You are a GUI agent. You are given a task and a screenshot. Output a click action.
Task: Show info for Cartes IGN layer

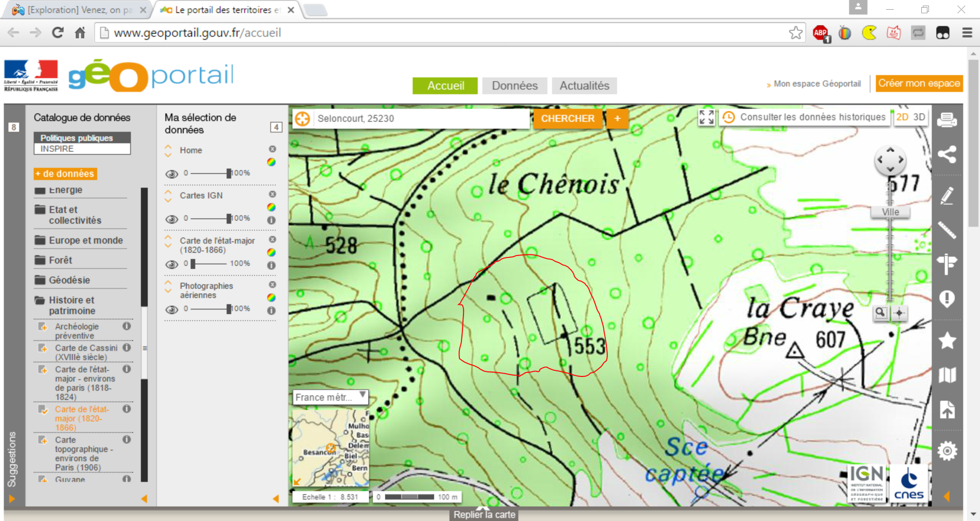coord(272,220)
